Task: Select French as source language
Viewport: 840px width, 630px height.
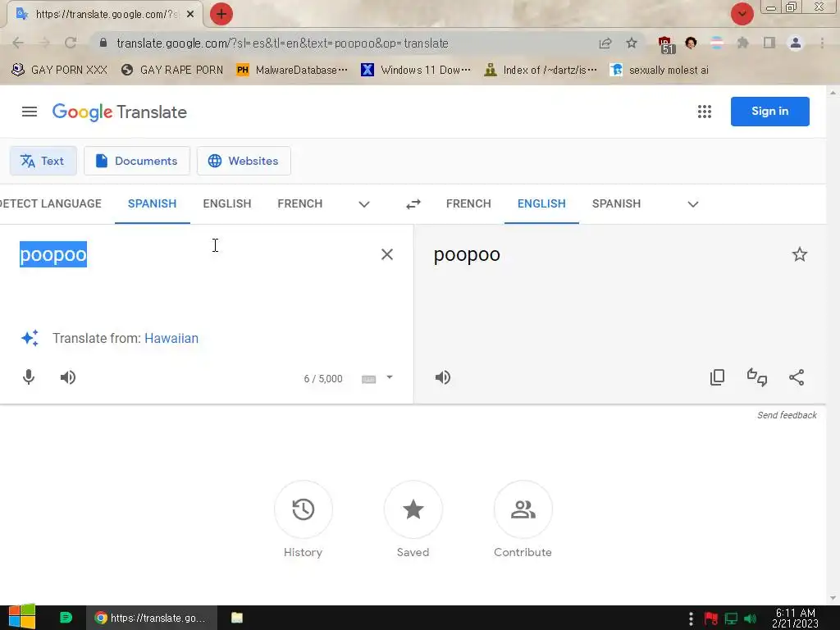Action: pos(300,203)
